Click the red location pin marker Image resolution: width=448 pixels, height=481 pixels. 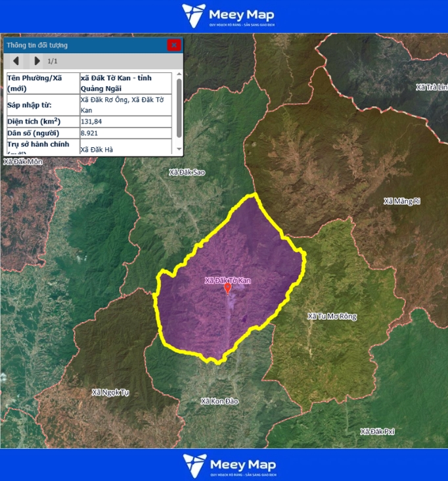point(228,288)
